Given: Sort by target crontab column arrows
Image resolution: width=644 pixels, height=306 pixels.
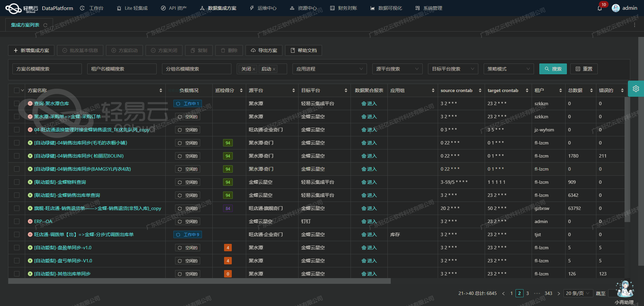Looking at the screenshot, I should pos(527,90).
